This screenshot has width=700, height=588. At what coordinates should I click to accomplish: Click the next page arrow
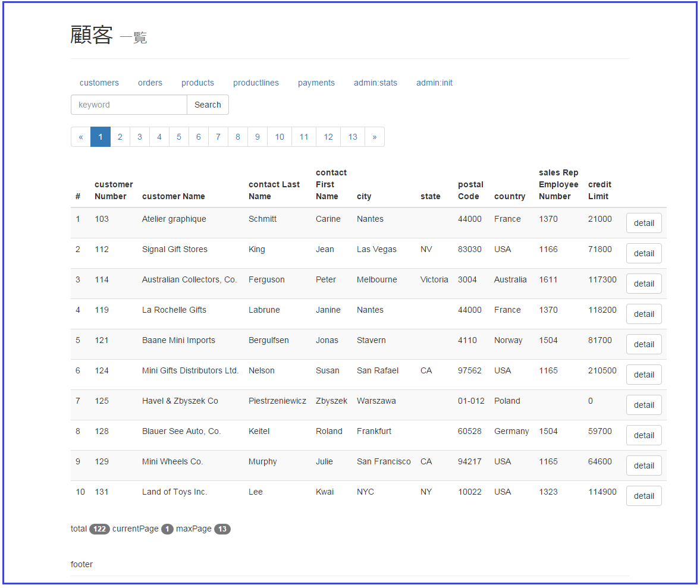click(x=375, y=136)
